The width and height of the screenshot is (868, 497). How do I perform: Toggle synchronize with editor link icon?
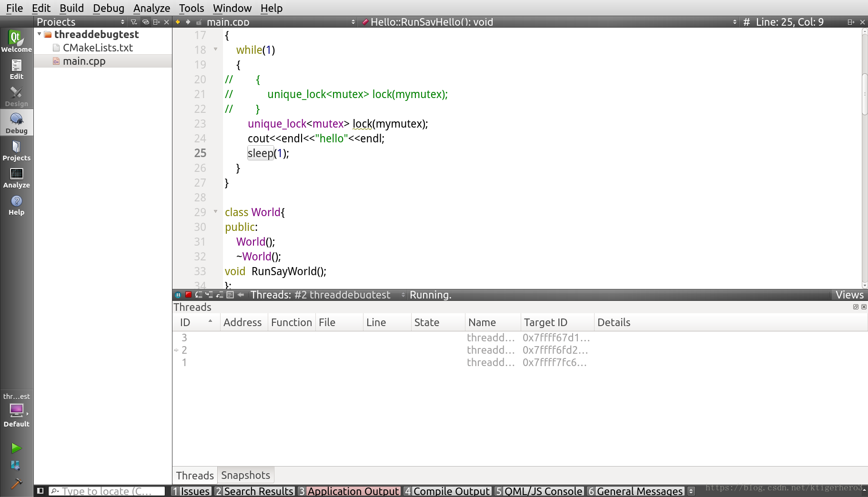[145, 22]
